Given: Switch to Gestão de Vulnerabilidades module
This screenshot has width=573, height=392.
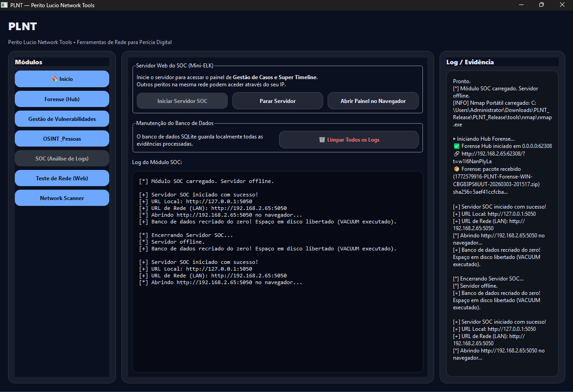Looking at the screenshot, I should (62, 119).
